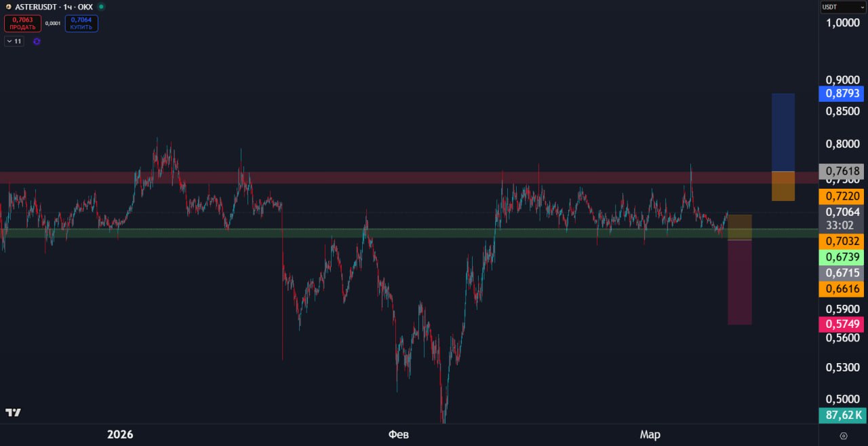Select the green horizontal support zone
This screenshot has height=446, width=868.
[x=409, y=233]
